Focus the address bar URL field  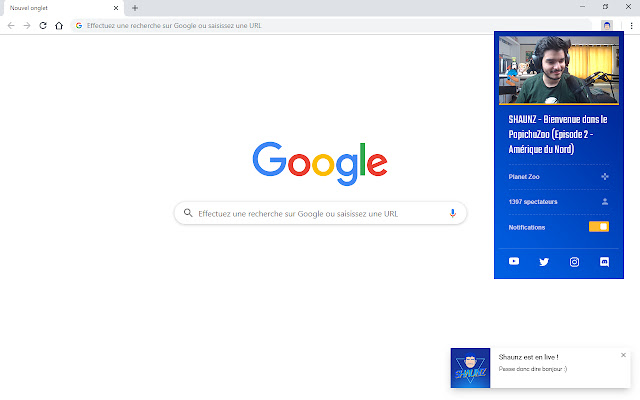[x=331, y=25]
